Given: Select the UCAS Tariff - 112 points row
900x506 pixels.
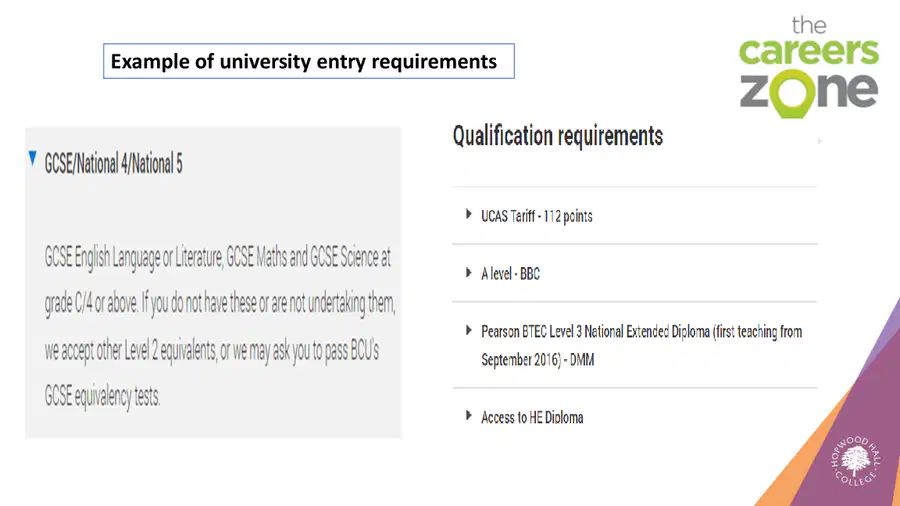Looking at the screenshot, I should point(634,216).
